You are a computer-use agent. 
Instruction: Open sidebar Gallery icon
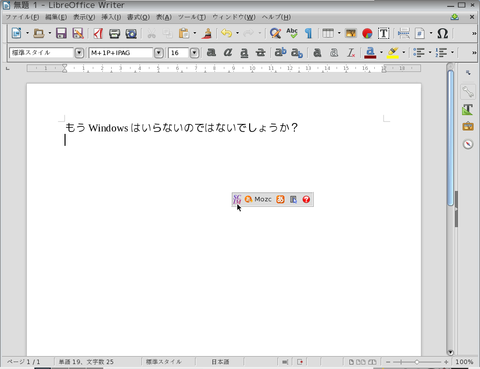(x=468, y=126)
